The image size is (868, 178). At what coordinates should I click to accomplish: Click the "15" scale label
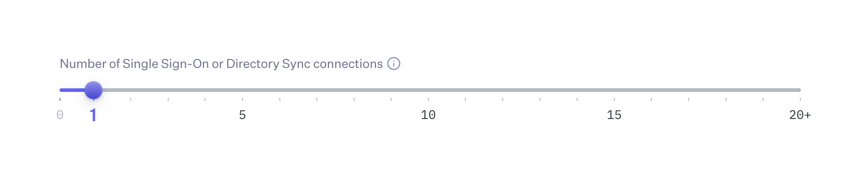[x=614, y=115]
